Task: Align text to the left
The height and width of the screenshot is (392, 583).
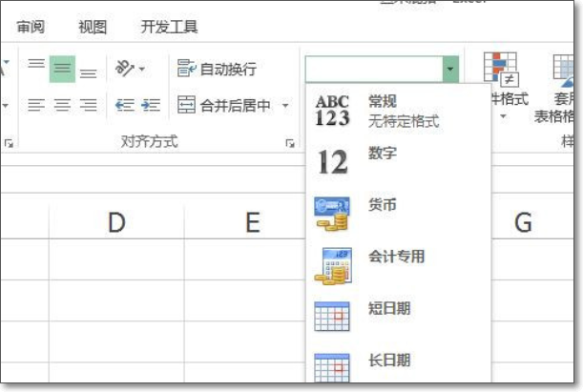Action: [x=36, y=105]
